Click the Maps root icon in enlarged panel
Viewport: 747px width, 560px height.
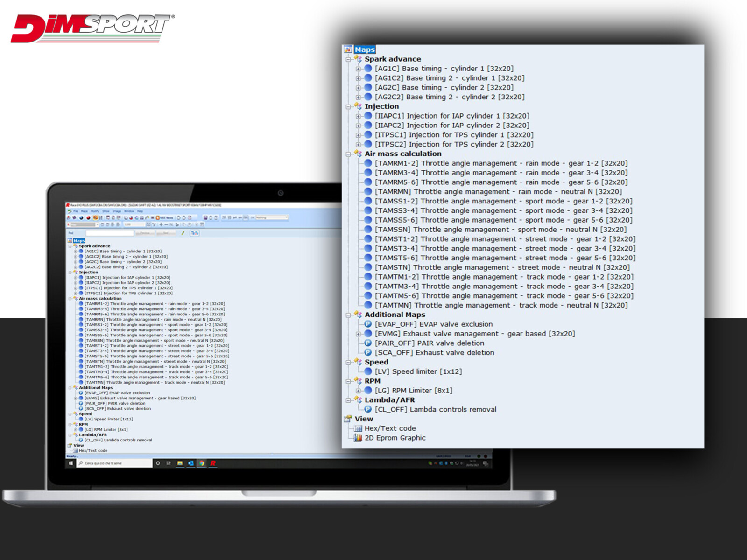pyautogui.click(x=348, y=49)
